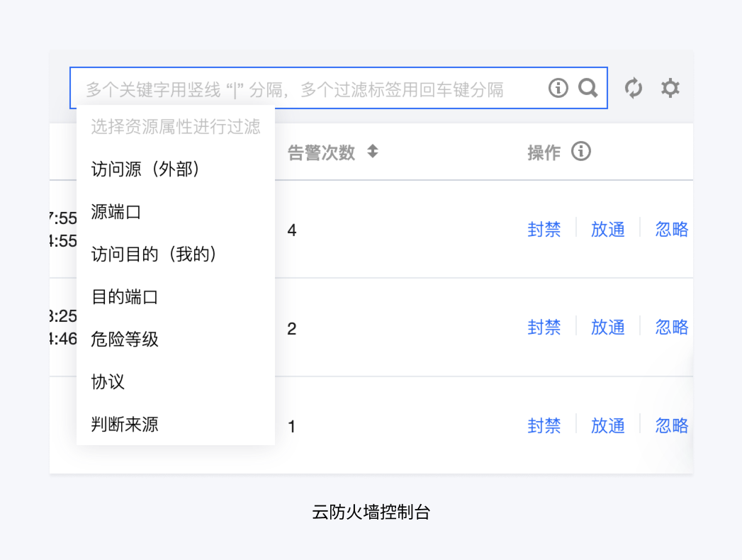This screenshot has width=742, height=560.
Task: Choose 判断来源 from dropdown list
Action: [125, 424]
